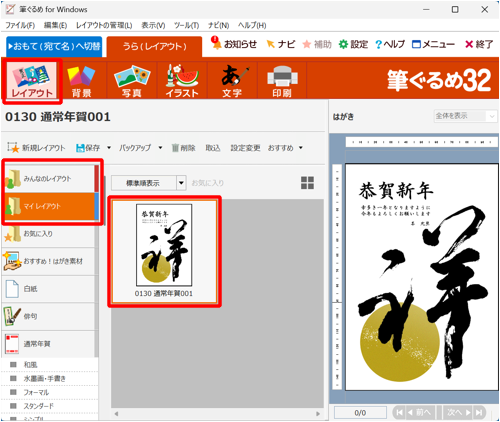This screenshot has width=500, height=422.
Task: Click バックアップ in the toolbar
Action: tap(135, 148)
